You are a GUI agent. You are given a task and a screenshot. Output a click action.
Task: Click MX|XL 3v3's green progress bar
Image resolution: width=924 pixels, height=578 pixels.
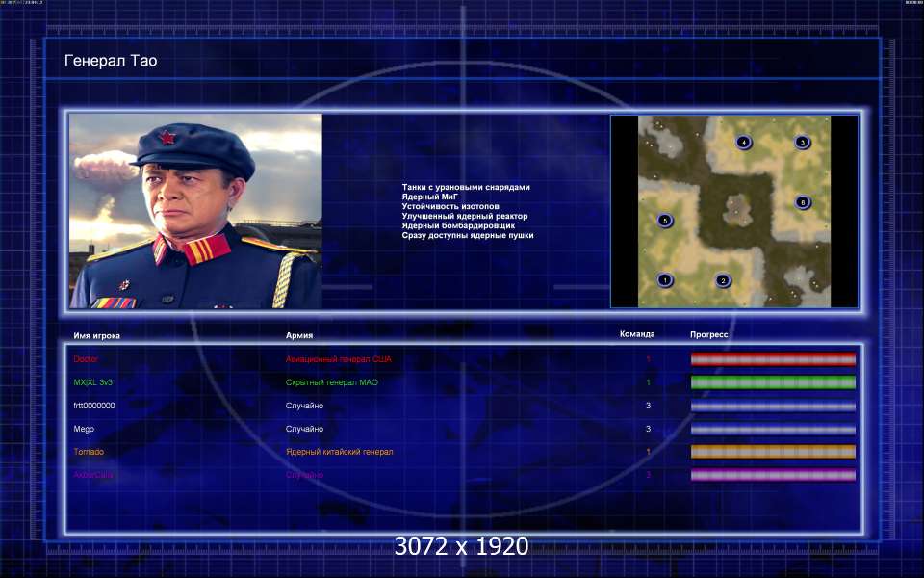(773, 382)
